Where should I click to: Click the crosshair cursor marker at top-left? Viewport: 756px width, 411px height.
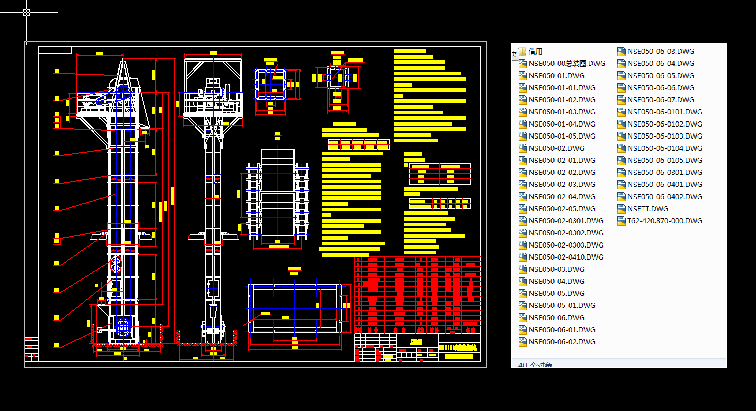27,14
